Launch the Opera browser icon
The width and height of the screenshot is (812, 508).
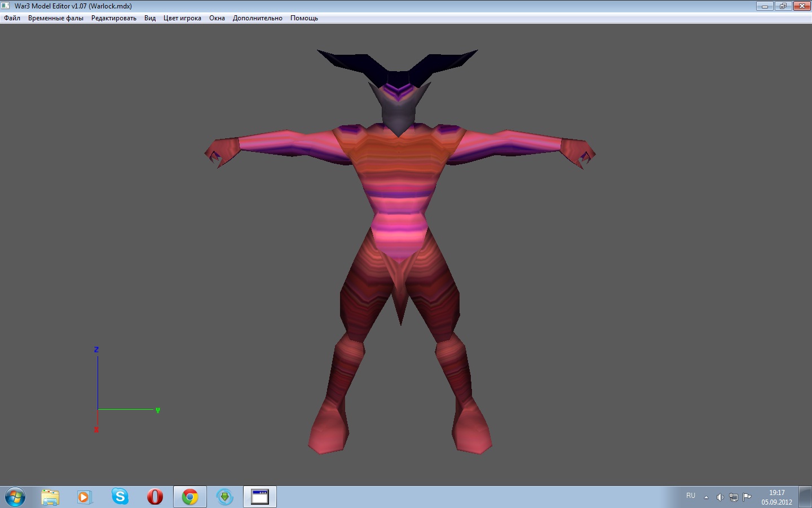pyautogui.click(x=155, y=497)
